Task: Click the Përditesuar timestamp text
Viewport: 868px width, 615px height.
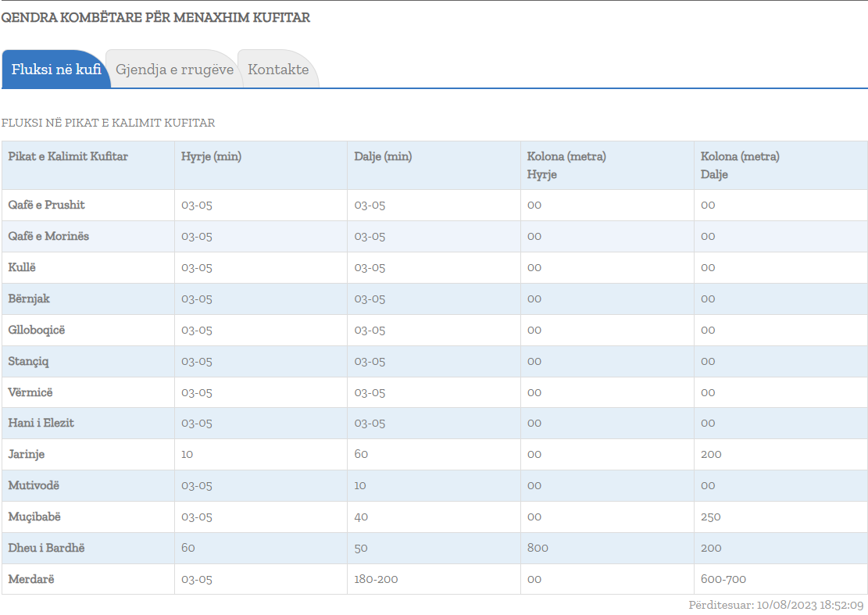Action: [x=776, y=605]
